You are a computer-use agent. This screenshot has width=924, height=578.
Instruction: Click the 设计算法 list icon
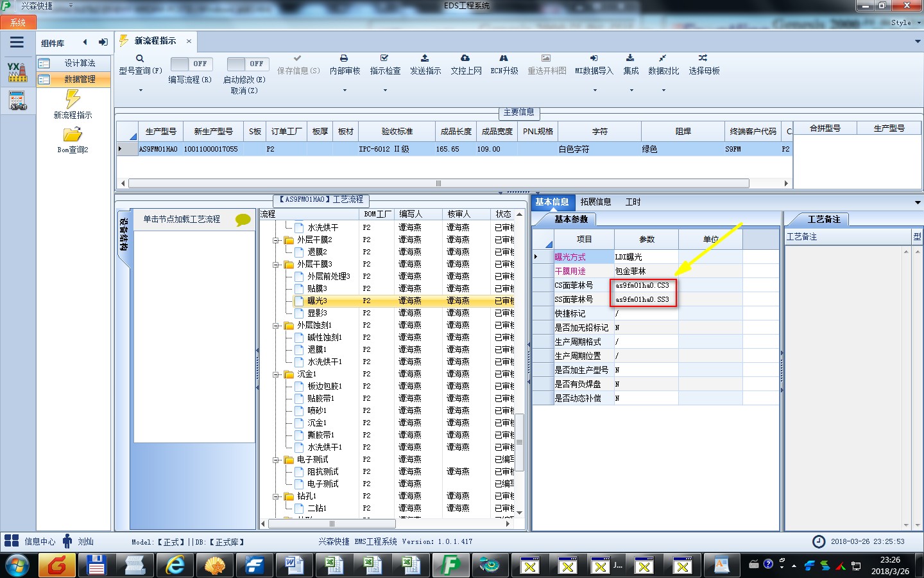tap(44, 63)
